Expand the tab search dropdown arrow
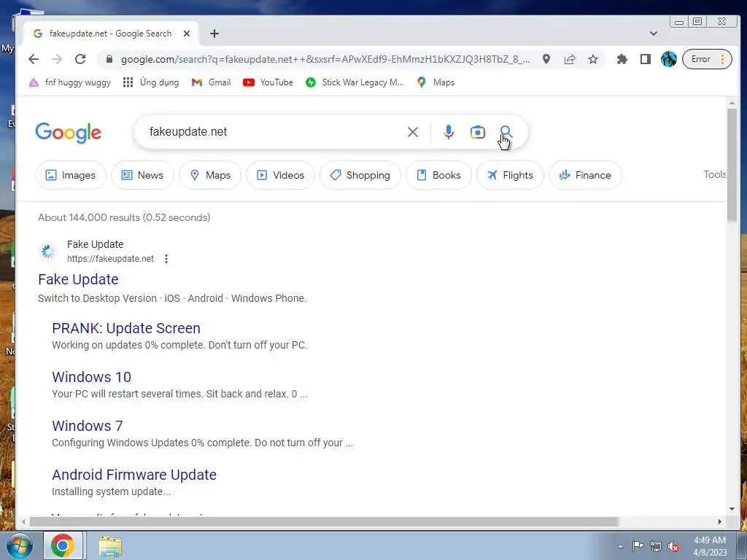 coord(653,34)
